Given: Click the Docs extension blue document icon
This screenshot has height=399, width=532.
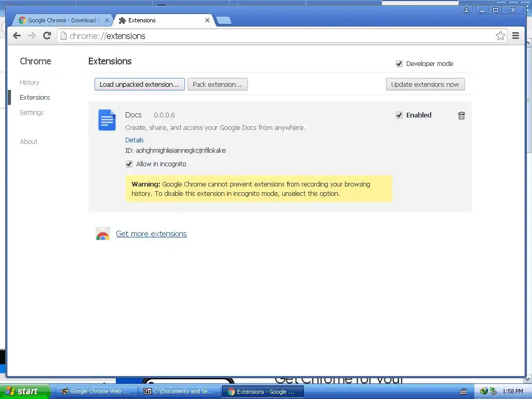Looking at the screenshot, I should tap(107, 120).
